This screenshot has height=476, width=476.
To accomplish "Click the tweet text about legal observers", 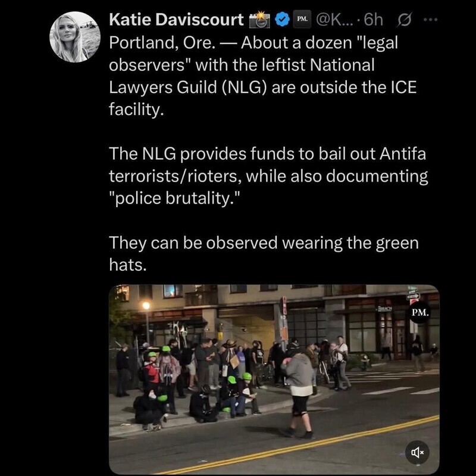I will pyautogui.click(x=263, y=76).
